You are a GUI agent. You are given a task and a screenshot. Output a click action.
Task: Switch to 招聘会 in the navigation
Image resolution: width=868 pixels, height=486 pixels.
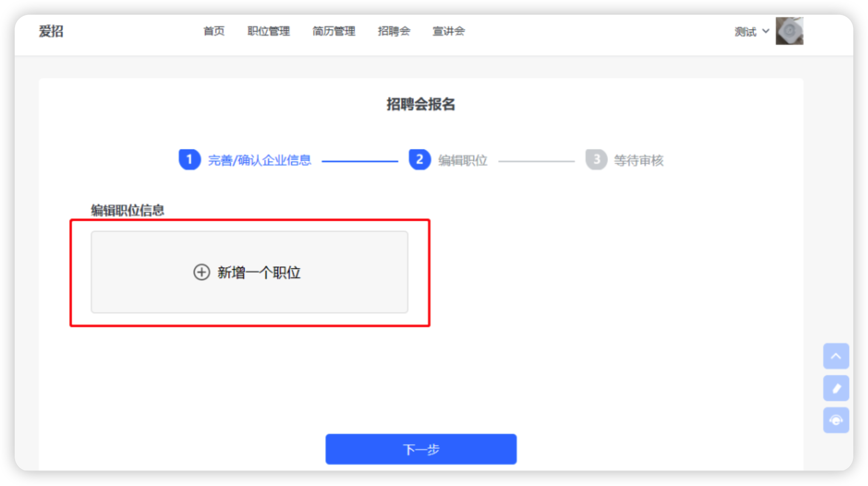394,31
